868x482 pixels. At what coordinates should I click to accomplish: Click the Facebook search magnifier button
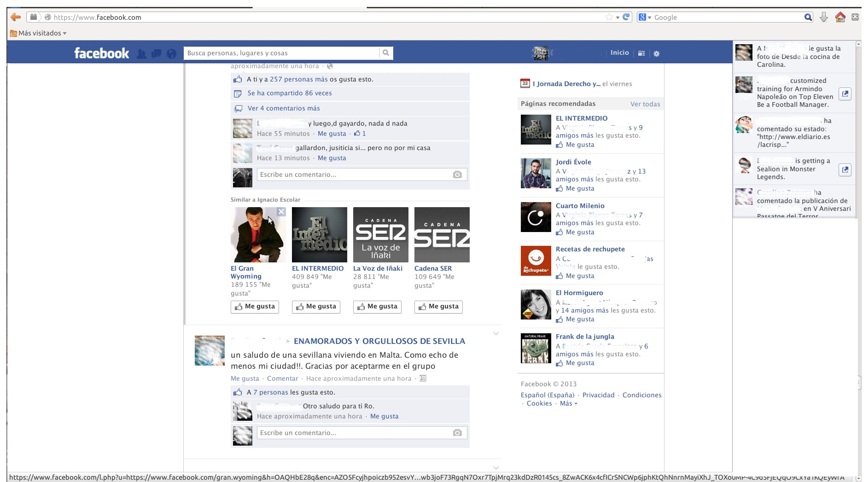coord(386,53)
